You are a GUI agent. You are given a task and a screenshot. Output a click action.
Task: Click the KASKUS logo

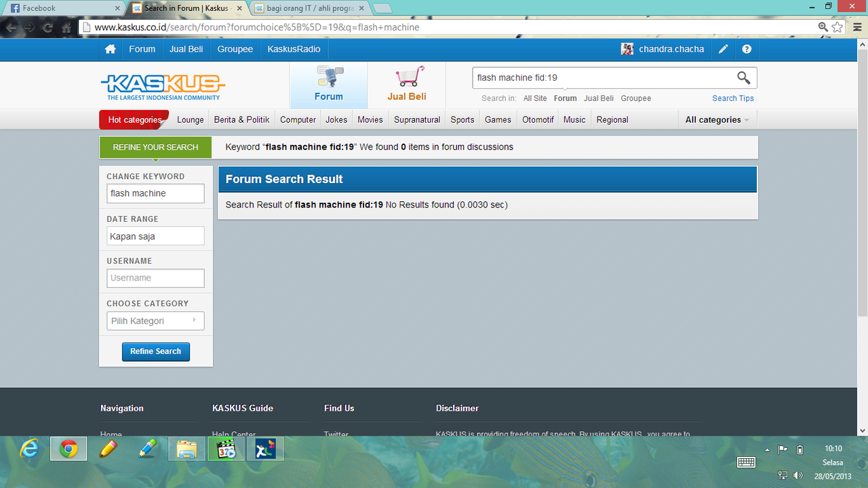[163, 87]
